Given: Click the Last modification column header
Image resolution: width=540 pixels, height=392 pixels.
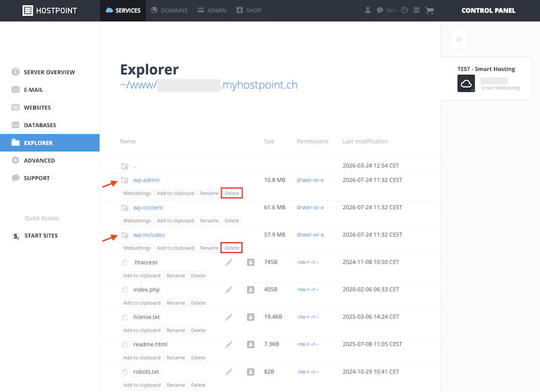Looking at the screenshot, I should pos(365,141).
